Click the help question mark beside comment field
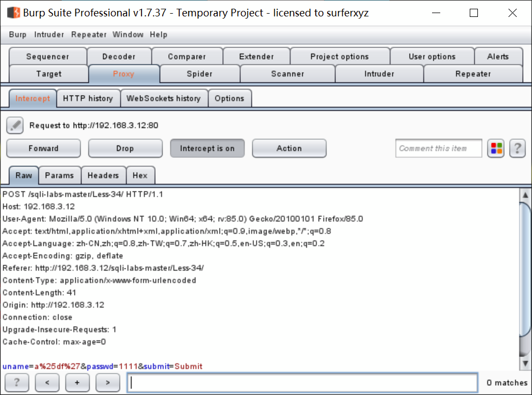This screenshot has height=395, width=532. tap(517, 148)
